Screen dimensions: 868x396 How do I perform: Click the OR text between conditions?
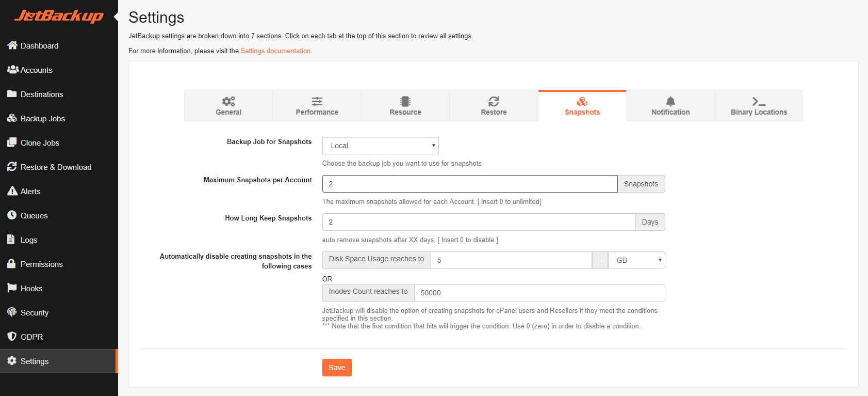point(327,279)
